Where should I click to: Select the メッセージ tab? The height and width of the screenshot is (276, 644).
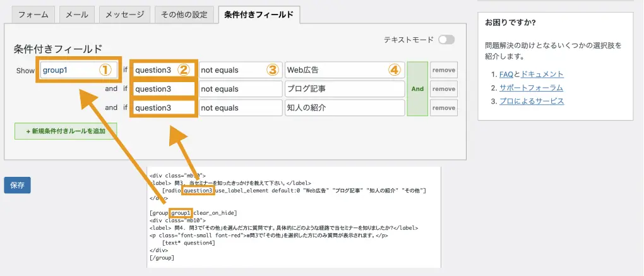point(125,15)
